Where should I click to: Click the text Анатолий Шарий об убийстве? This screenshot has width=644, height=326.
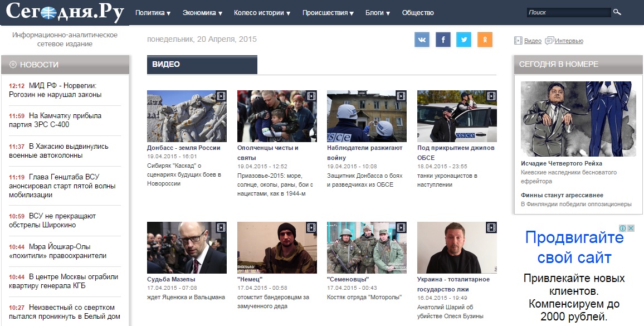(x=450, y=312)
